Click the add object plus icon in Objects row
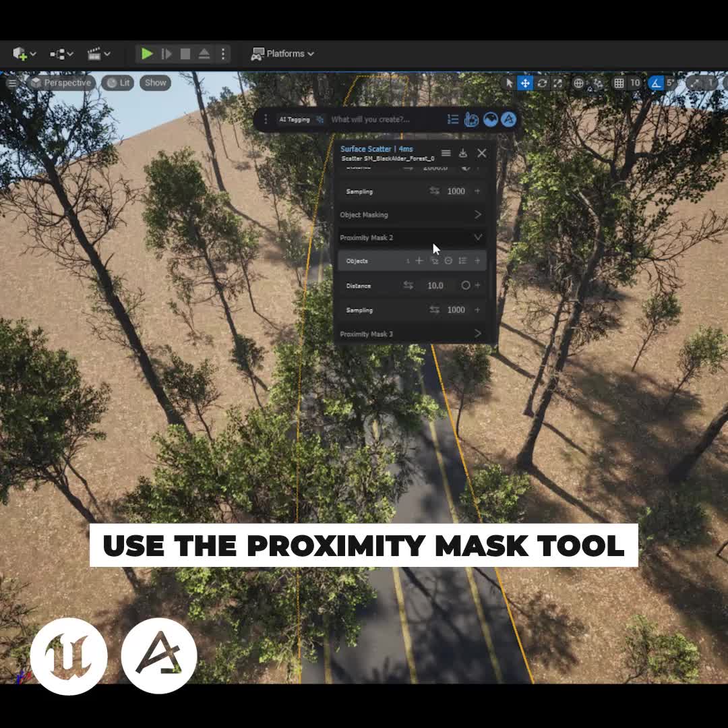The height and width of the screenshot is (728, 728). [x=419, y=261]
